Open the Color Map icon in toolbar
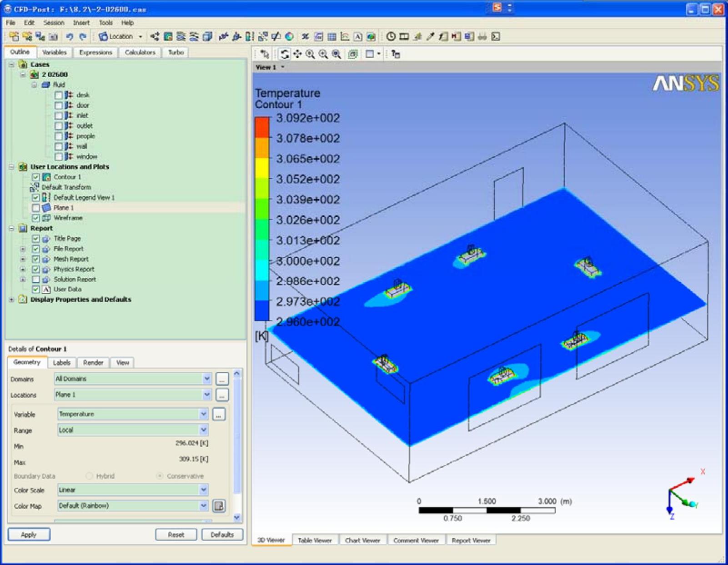The image size is (728, 565). click(289, 36)
